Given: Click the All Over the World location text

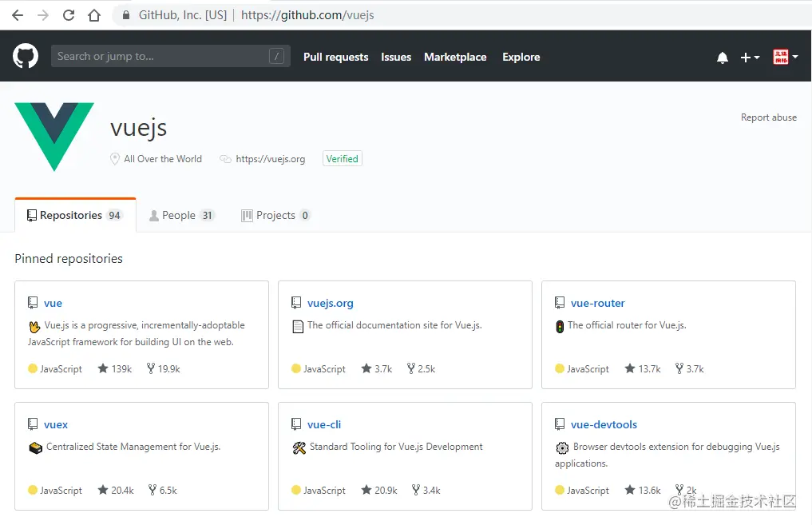Looking at the screenshot, I should [163, 159].
